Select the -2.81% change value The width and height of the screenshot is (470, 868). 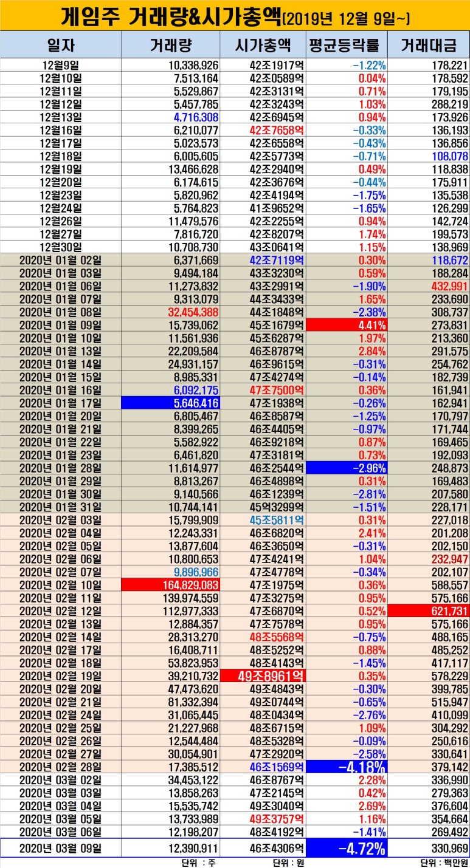370,493
